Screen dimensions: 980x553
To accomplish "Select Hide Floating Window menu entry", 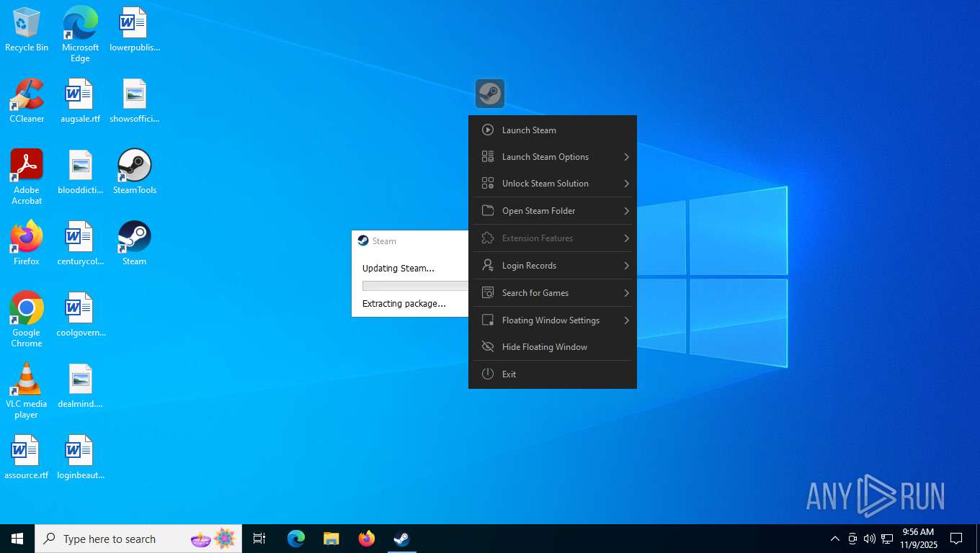I will coord(553,346).
